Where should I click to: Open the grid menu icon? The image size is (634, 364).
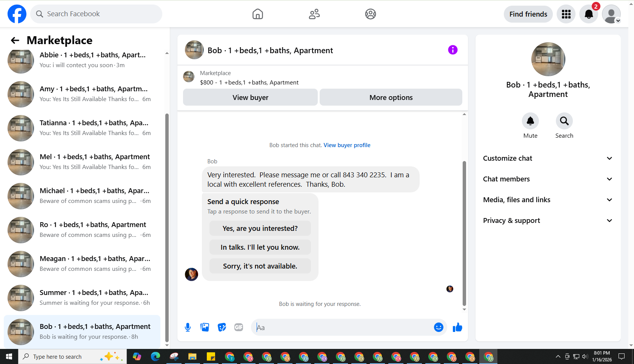point(566,14)
